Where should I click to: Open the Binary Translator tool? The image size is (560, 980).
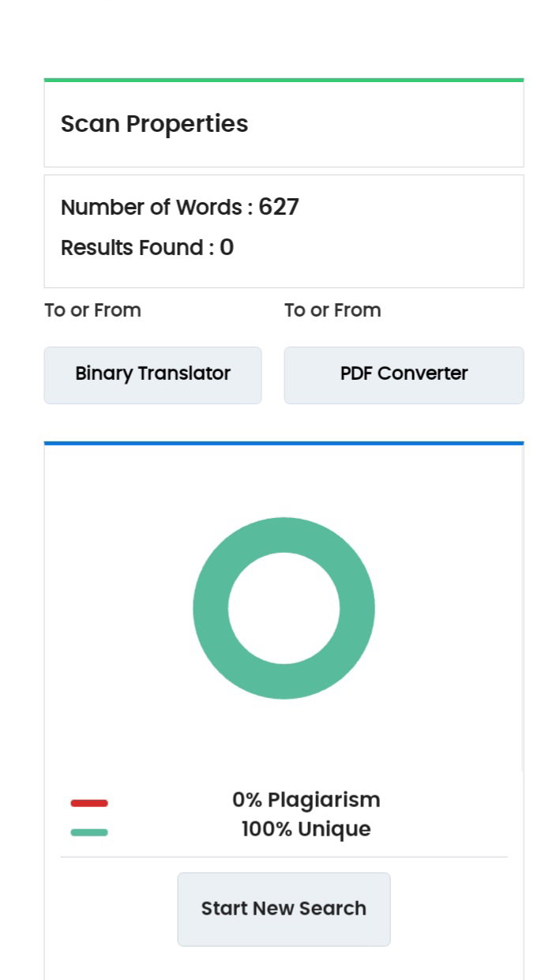pos(152,375)
